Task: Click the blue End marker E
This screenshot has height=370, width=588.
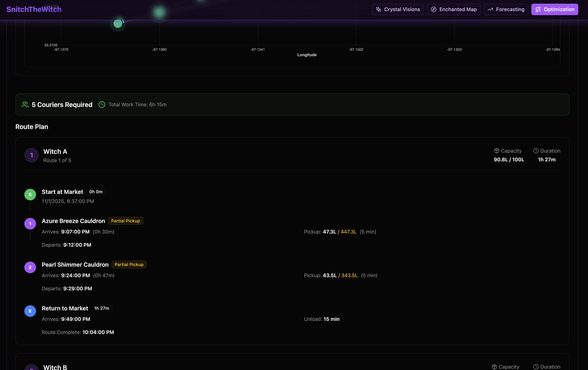Action: pos(30,311)
